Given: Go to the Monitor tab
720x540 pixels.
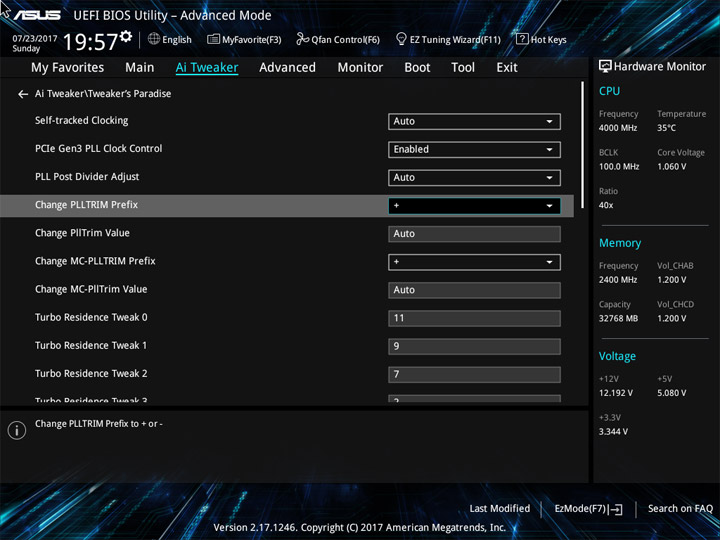Looking at the screenshot, I should 360,68.
